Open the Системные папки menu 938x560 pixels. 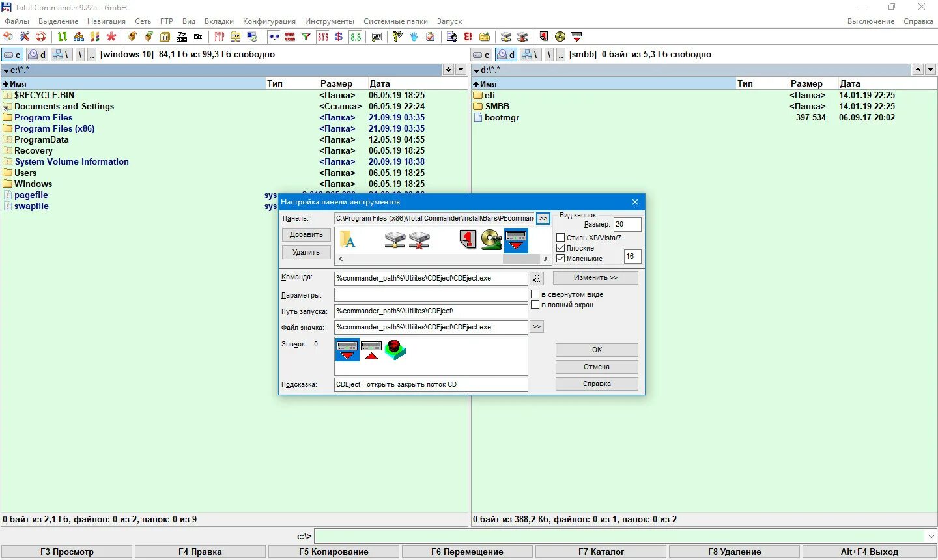(395, 21)
